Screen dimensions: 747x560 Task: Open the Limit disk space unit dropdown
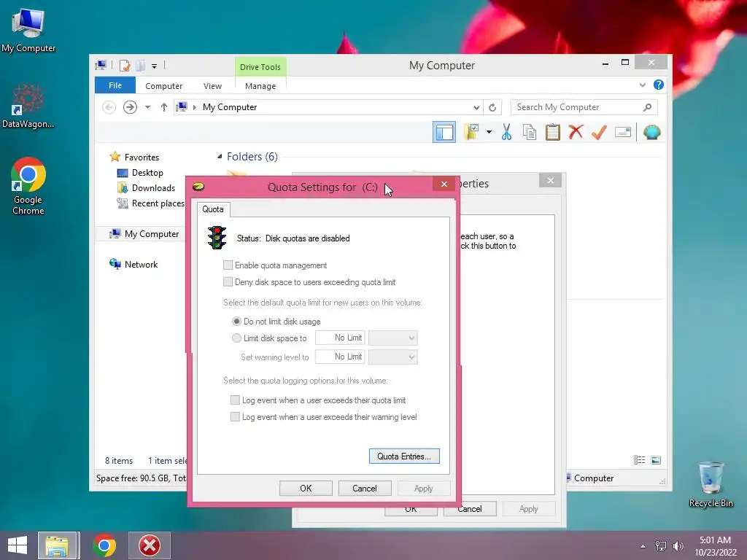(x=393, y=338)
